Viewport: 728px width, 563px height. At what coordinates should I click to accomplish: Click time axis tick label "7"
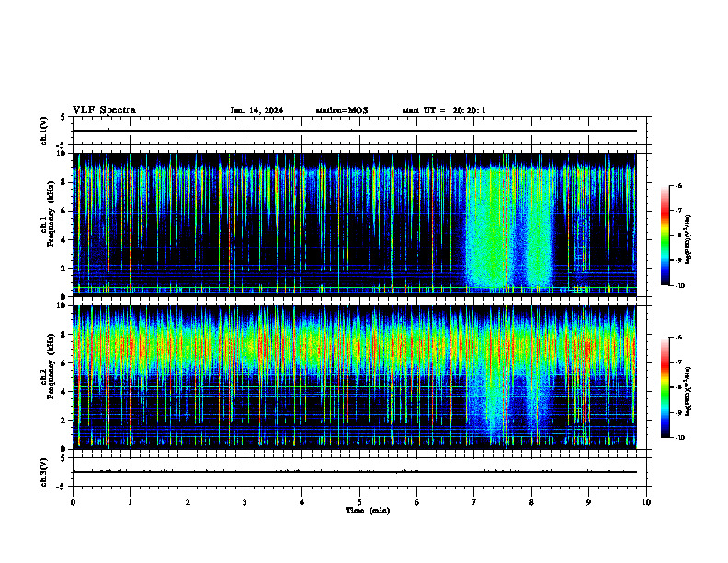click(x=474, y=502)
